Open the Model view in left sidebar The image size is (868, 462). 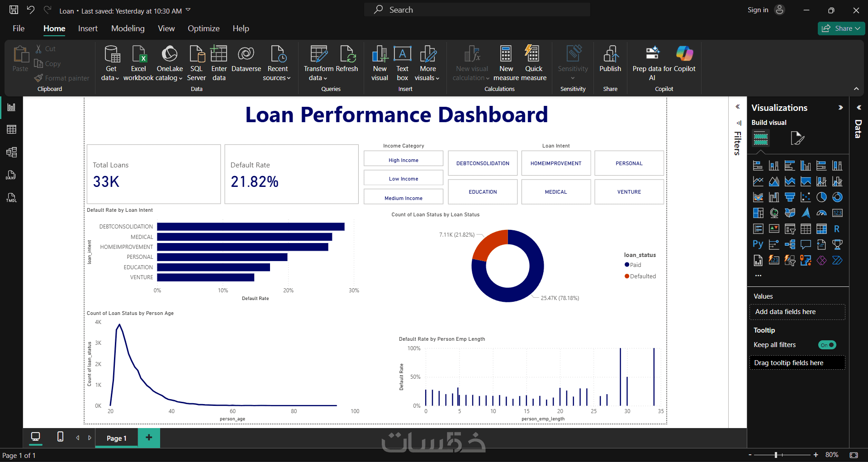[11, 152]
